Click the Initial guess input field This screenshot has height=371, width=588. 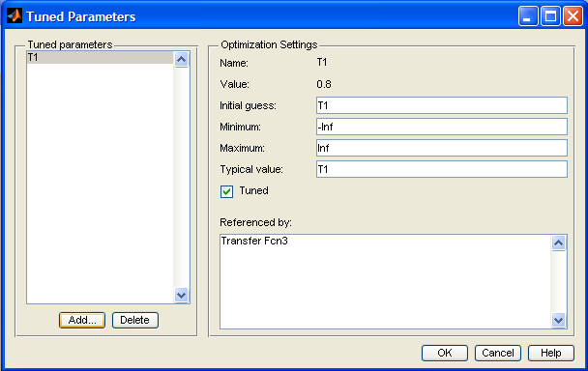click(x=442, y=105)
